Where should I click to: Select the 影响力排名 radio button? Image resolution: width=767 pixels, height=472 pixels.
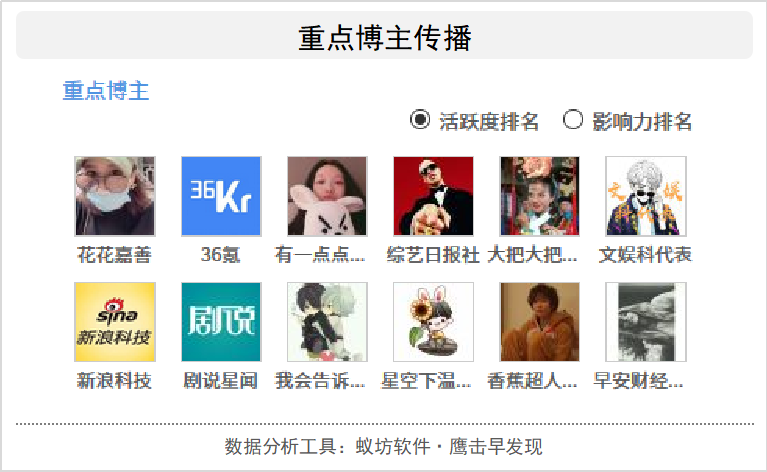coord(573,119)
